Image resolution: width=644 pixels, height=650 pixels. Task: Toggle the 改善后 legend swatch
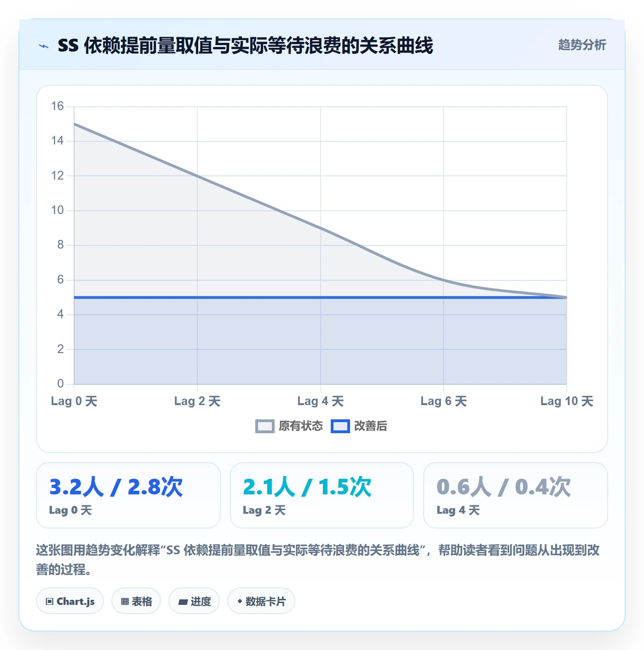tap(340, 426)
